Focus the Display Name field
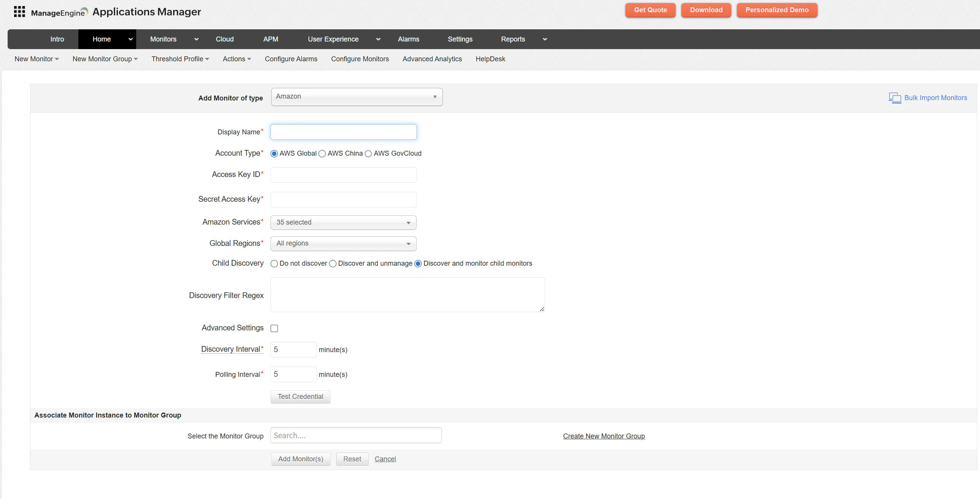The image size is (980, 499). click(344, 132)
